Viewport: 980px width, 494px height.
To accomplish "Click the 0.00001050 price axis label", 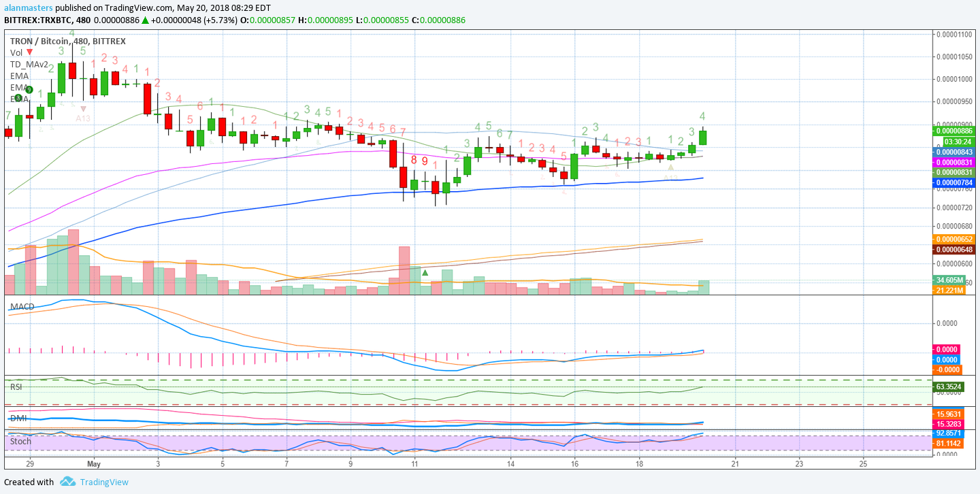I will (955, 57).
